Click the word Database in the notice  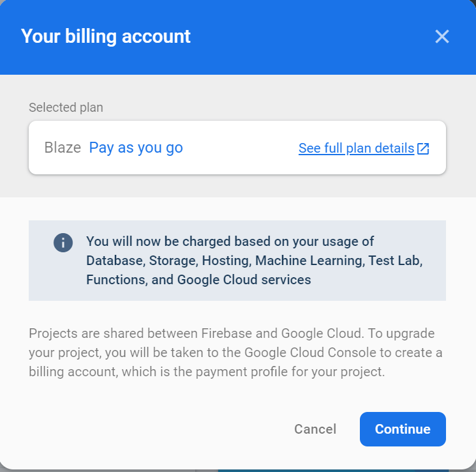113,261
